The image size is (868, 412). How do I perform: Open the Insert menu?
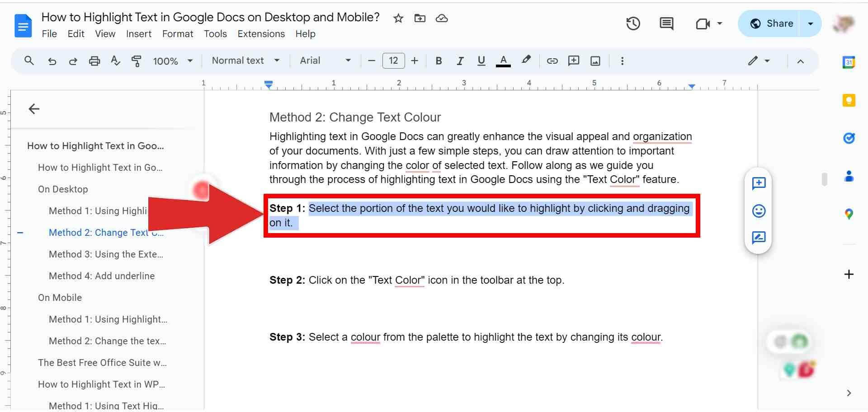point(139,33)
